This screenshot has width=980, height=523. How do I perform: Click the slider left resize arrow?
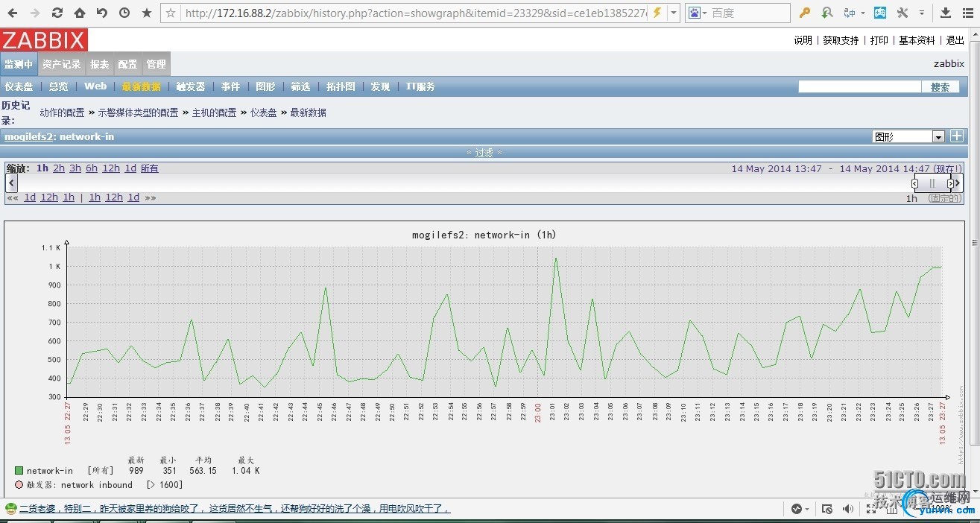pos(914,183)
